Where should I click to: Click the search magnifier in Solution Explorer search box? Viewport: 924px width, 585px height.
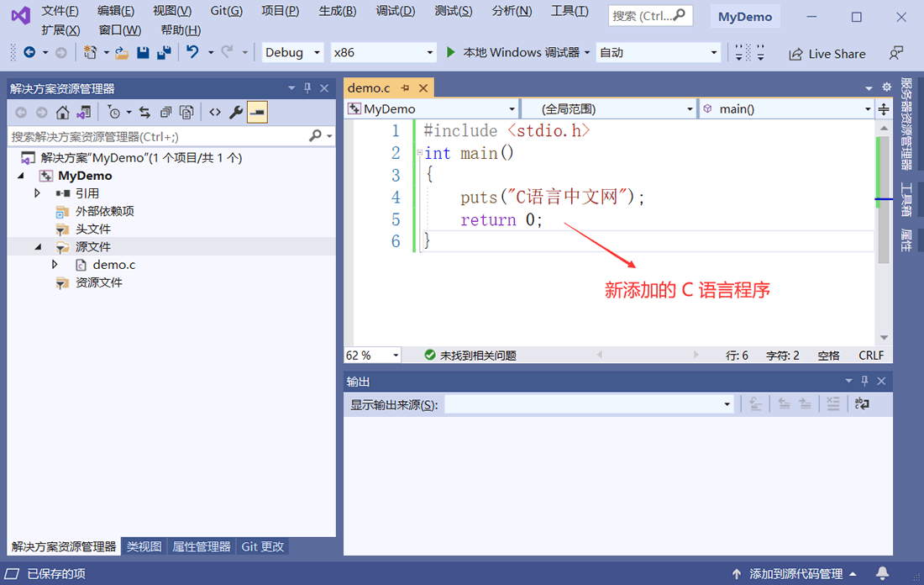tap(315, 136)
